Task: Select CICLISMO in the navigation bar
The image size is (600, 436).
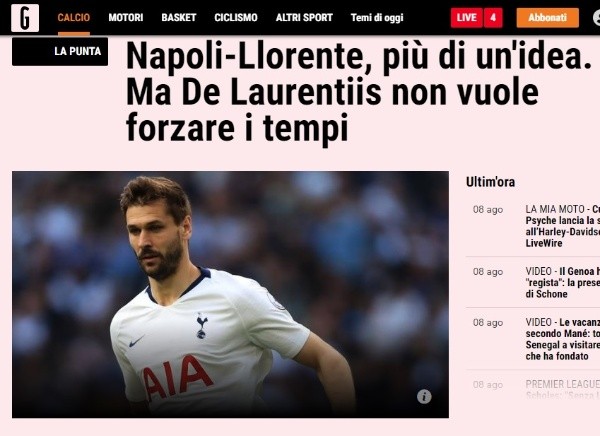Action: click(236, 18)
